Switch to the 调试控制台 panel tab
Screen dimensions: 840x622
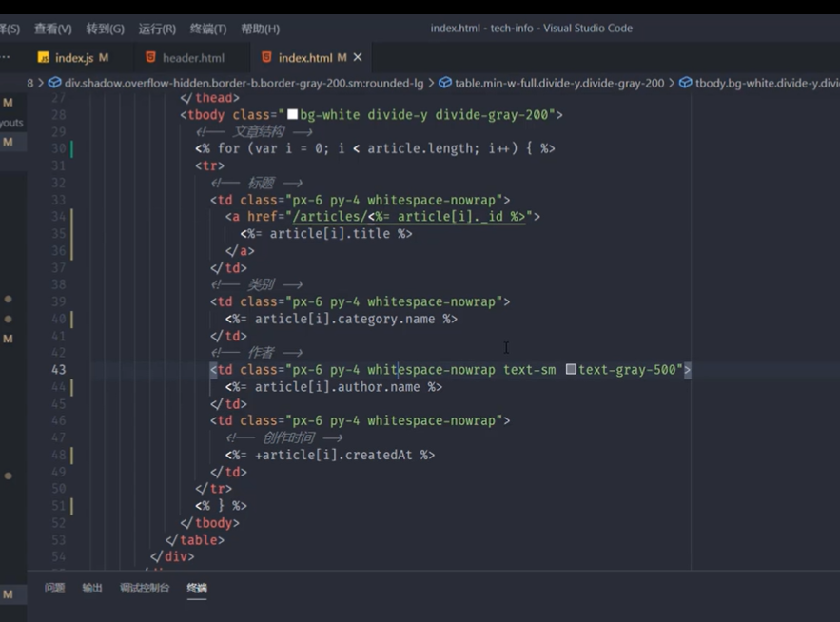click(145, 588)
